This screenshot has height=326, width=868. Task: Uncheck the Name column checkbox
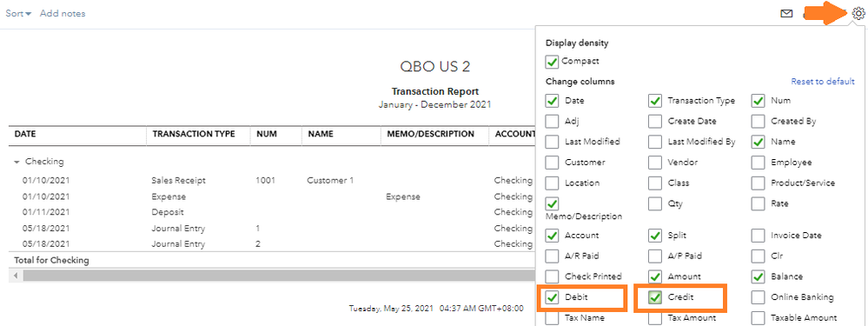click(x=758, y=143)
